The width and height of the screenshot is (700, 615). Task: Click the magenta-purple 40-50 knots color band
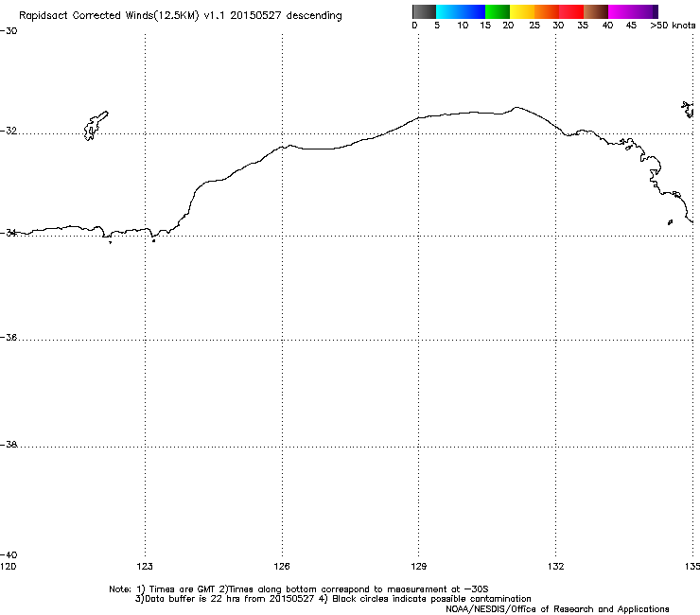[633, 11]
